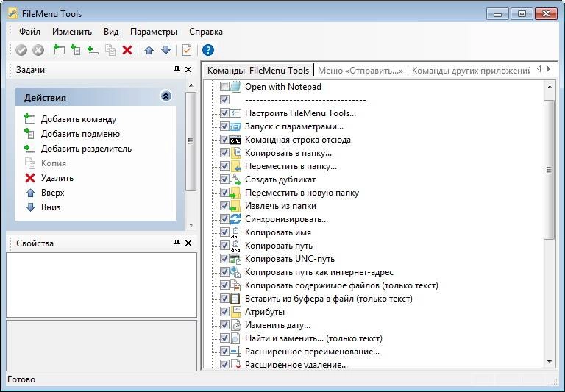Click the icon beside Найти и заменить...
565x392 pixels.
click(x=235, y=338)
